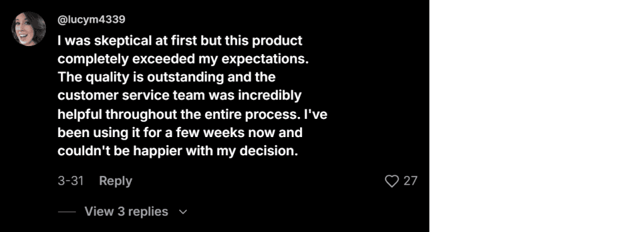The image size is (644, 232).
Task: Click the line 'been using it for a few weeks'
Action: pos(180,133)
